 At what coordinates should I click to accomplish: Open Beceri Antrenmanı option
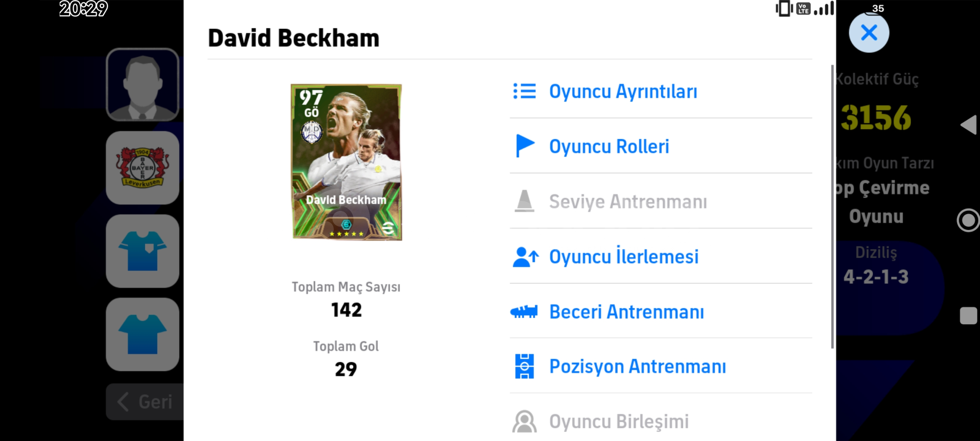point(661,312)
